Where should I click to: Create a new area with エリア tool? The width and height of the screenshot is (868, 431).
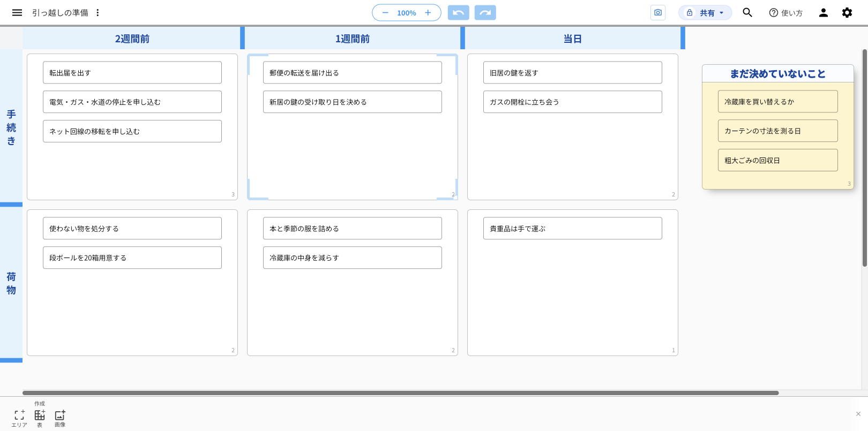[x=19, y=418]
